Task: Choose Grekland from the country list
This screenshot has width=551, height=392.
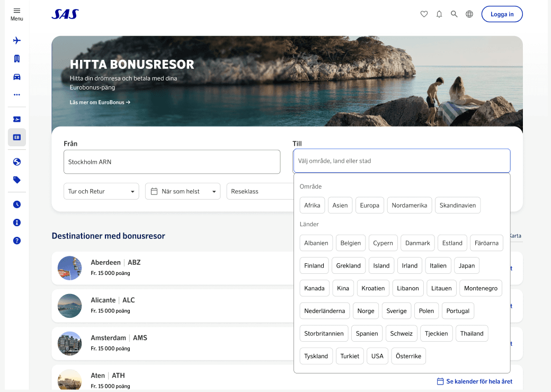Action: [x=348, y=266]
